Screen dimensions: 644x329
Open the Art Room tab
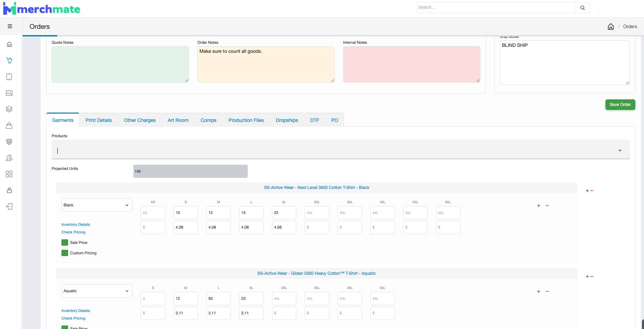pos(178,120)
